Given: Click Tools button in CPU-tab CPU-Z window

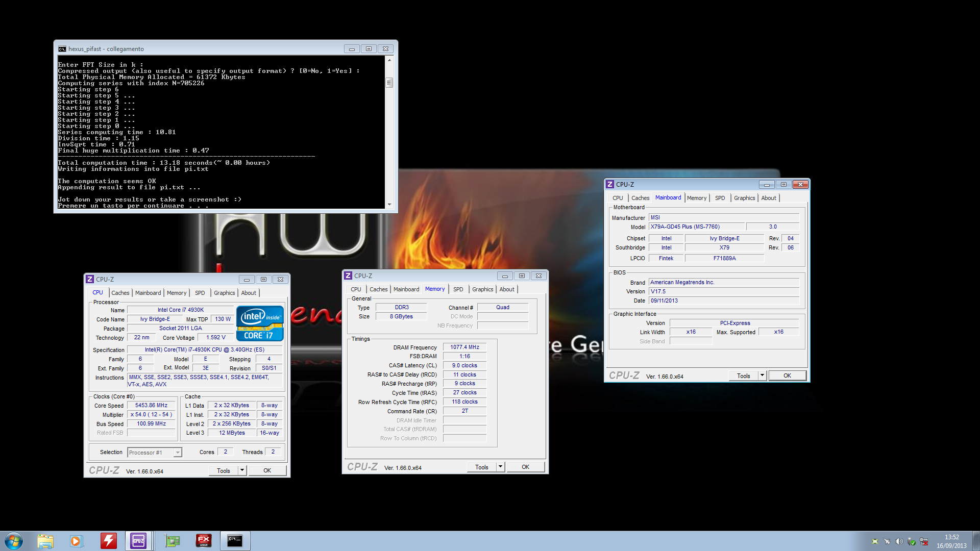Looking at the screenshot, I should click(224, 470).
